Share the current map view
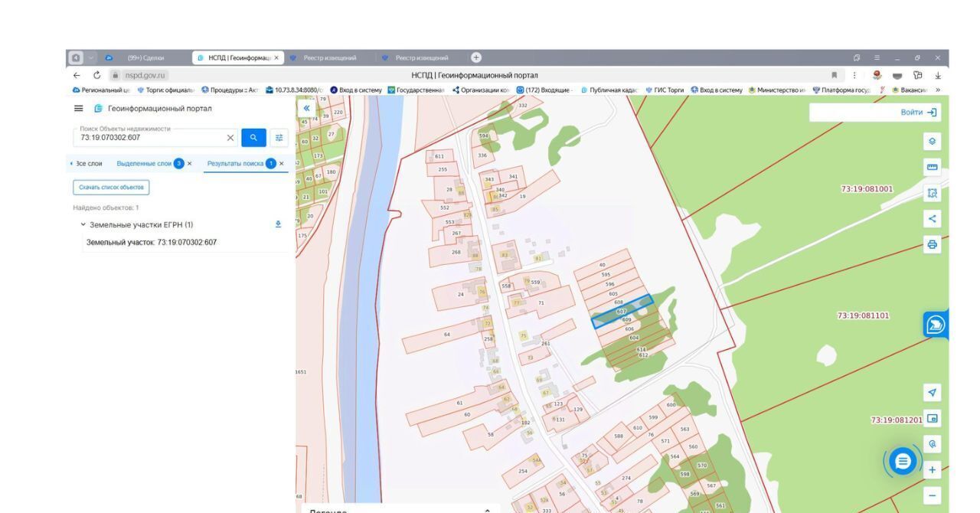980x513 pixels. (932, 219)
